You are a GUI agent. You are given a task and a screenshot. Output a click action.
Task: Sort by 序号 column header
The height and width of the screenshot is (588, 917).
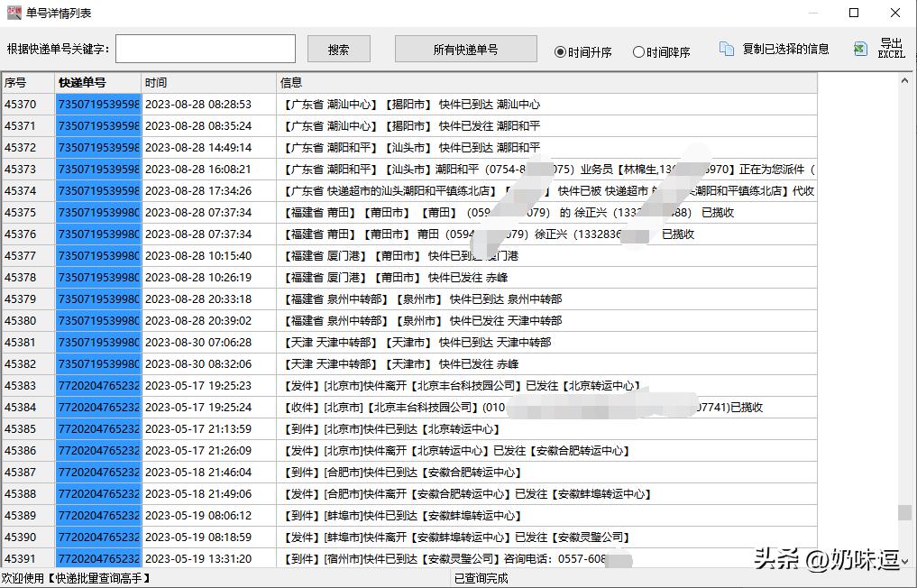[27, 83]
